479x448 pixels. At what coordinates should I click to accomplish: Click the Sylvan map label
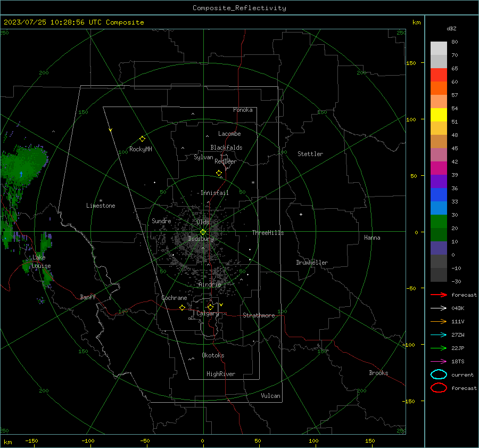[x=203, y=157]
